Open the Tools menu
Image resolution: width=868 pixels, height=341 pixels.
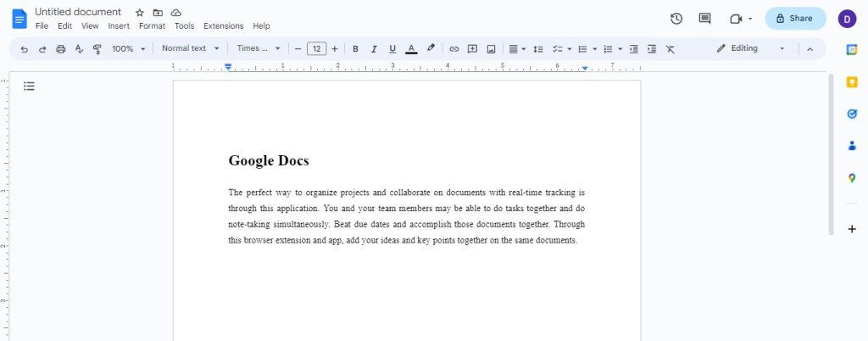pos(184,26)
